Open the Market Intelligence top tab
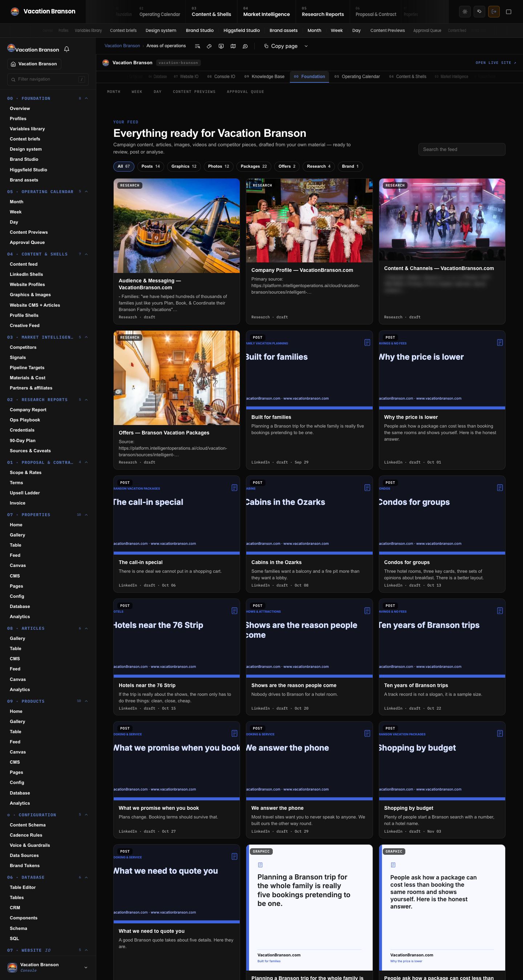This screenshot has height=980, width=523. tap(267, 12)
